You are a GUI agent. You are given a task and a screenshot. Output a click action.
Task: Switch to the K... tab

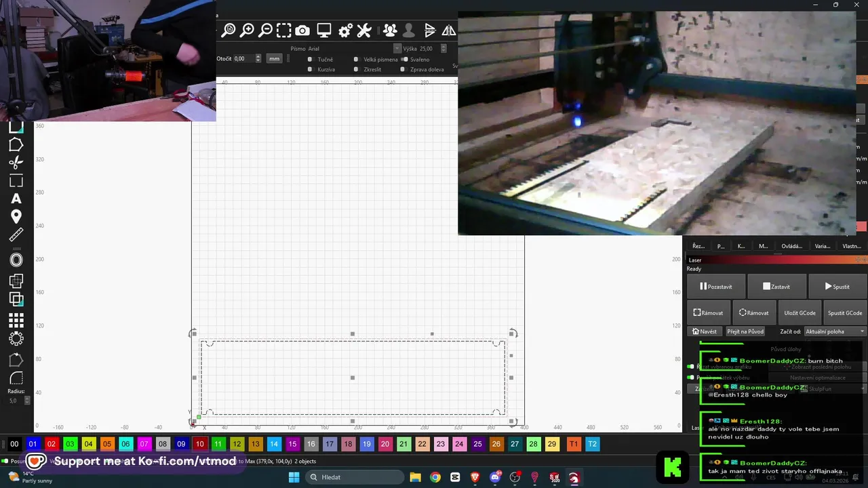pos(741,247)
